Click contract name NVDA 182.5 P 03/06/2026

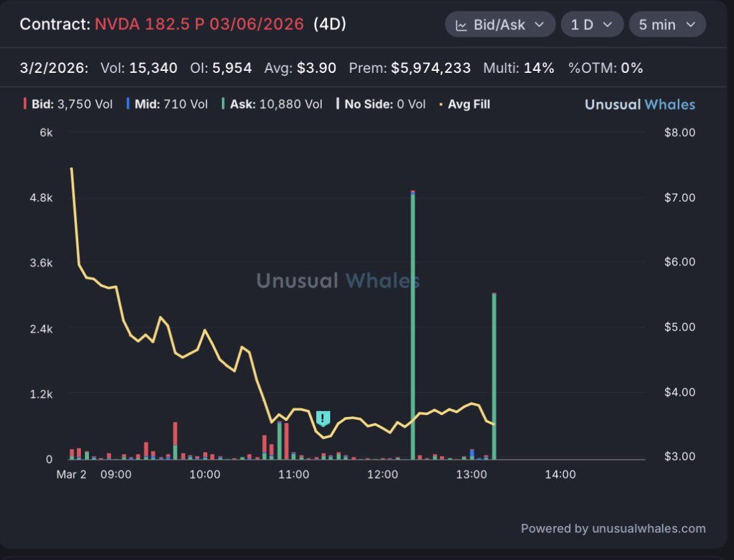pos(199,24)
